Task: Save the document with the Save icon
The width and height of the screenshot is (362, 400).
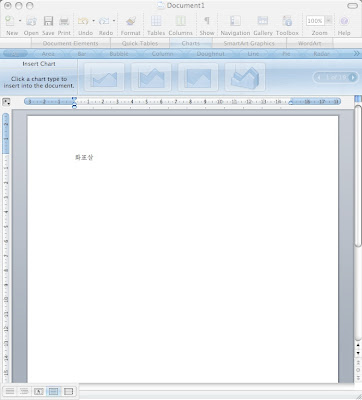Action: [48, 21]
